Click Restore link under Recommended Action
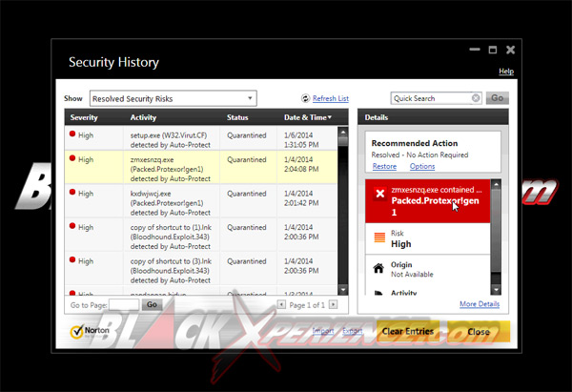 (x=384, y=167)
